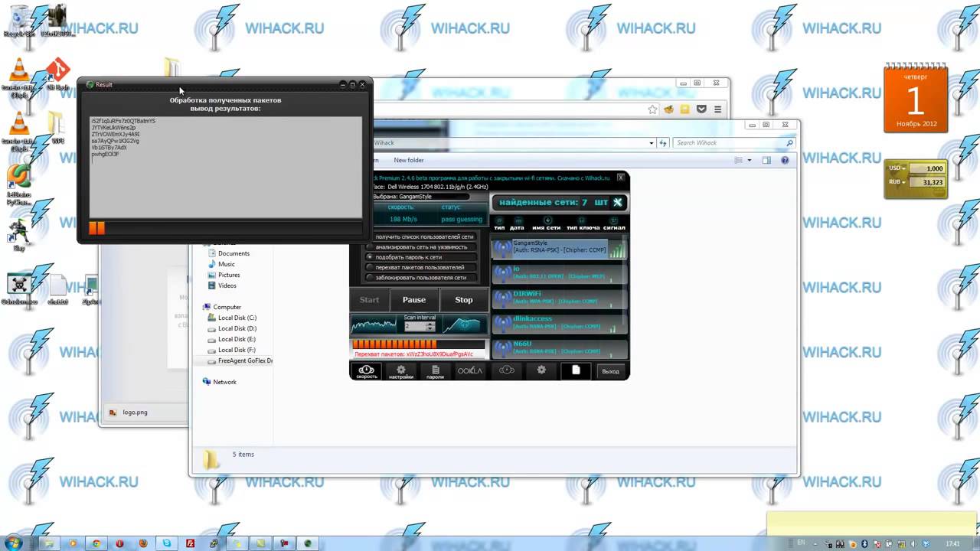Click the Explorer search Wihack field
This screenshot has height=551, width=980.
pyautogui.click(x=735, y=143)
